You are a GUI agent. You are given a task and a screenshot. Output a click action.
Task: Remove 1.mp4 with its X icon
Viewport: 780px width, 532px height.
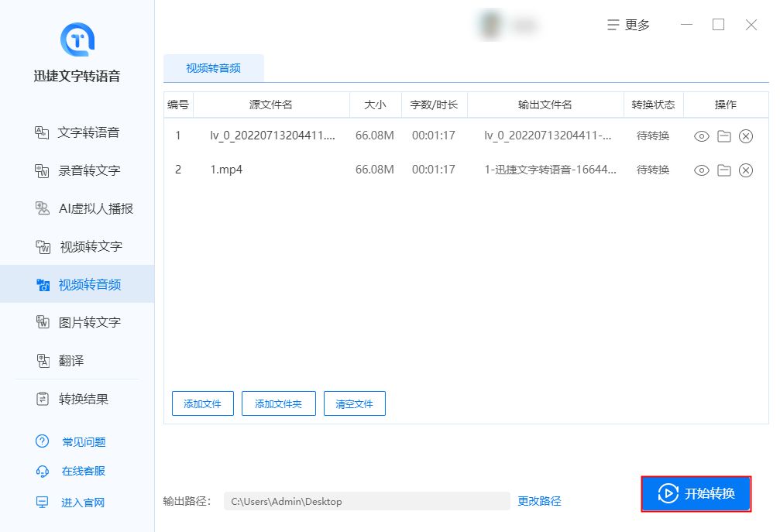point(746,170)
